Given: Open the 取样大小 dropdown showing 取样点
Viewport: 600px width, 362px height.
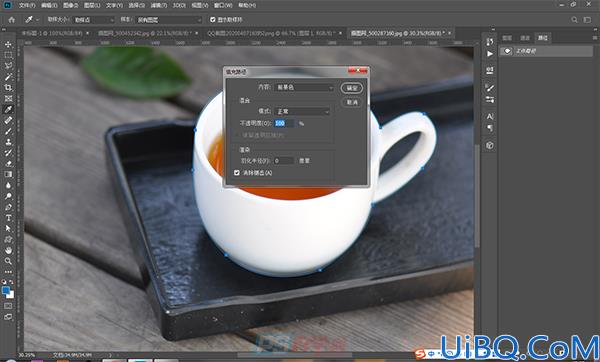Looking at the screenshot, I should tap(94, 20).
